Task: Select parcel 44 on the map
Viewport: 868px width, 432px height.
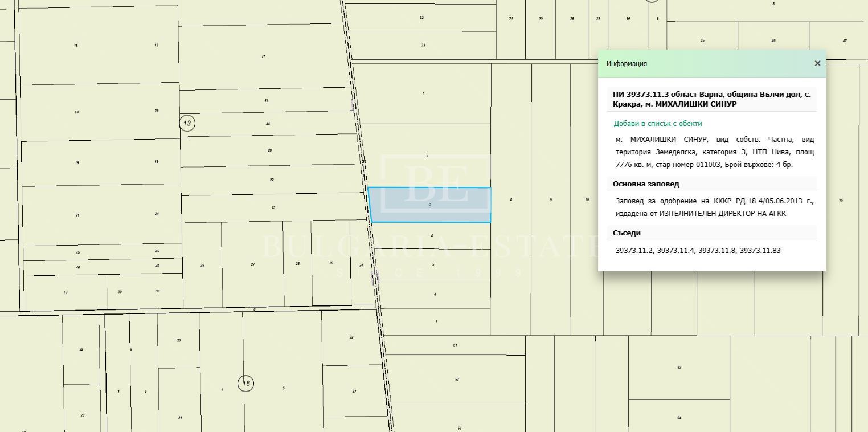Action: pos(268,124)
